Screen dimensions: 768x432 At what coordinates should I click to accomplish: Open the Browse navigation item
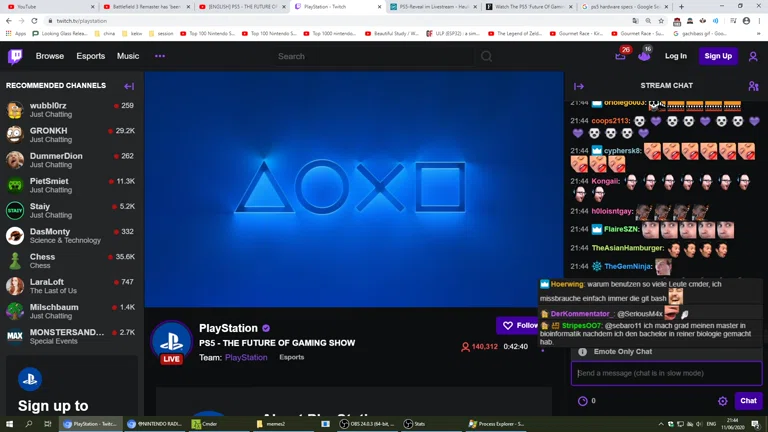[x=50, y=56]
